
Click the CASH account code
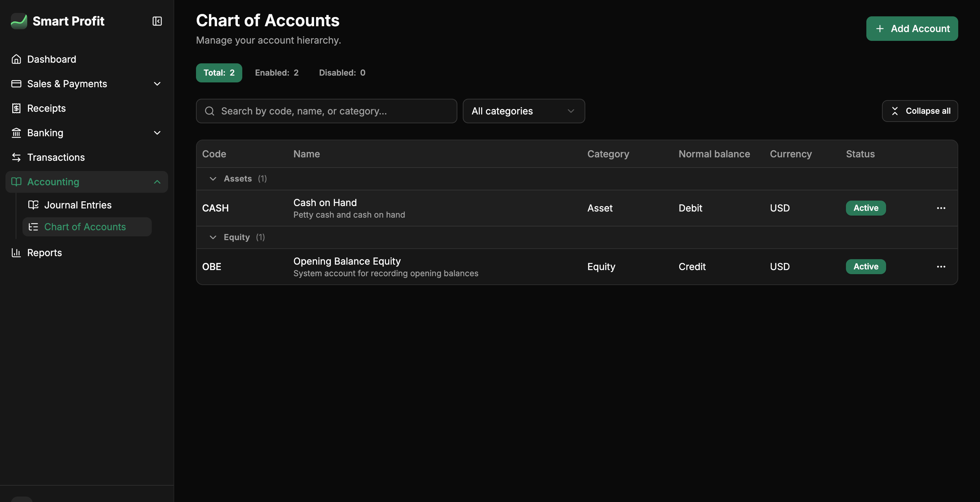tap(215, 208)
